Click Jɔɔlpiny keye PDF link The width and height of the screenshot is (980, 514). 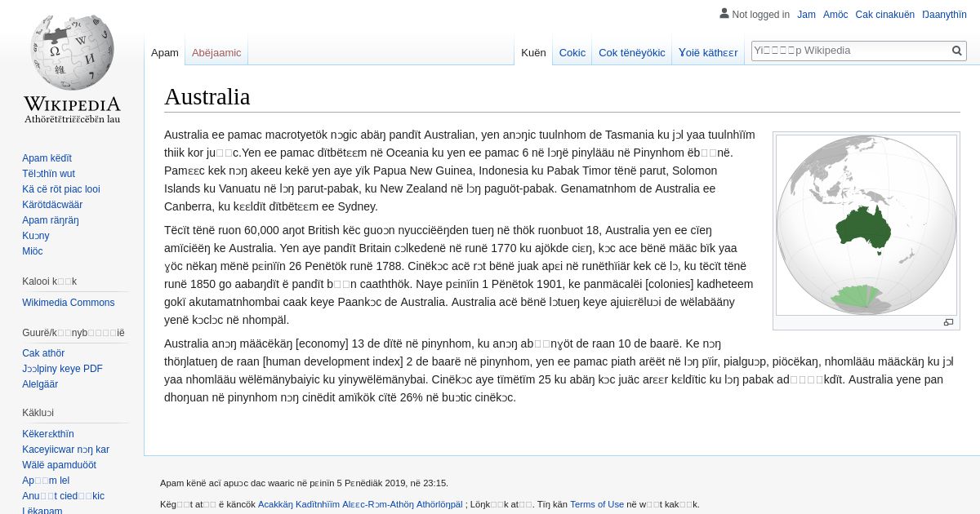click(x=62, y=369)
